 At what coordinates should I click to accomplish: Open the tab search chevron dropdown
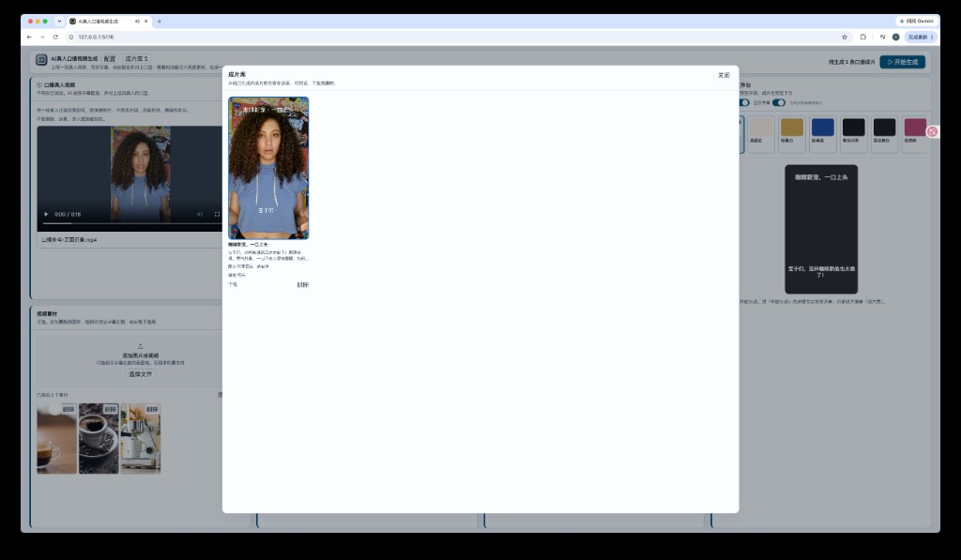(x=59, y=22)
